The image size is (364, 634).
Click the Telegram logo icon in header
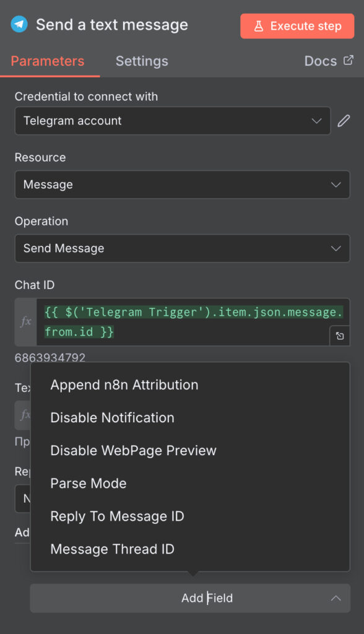coord(19,24)
